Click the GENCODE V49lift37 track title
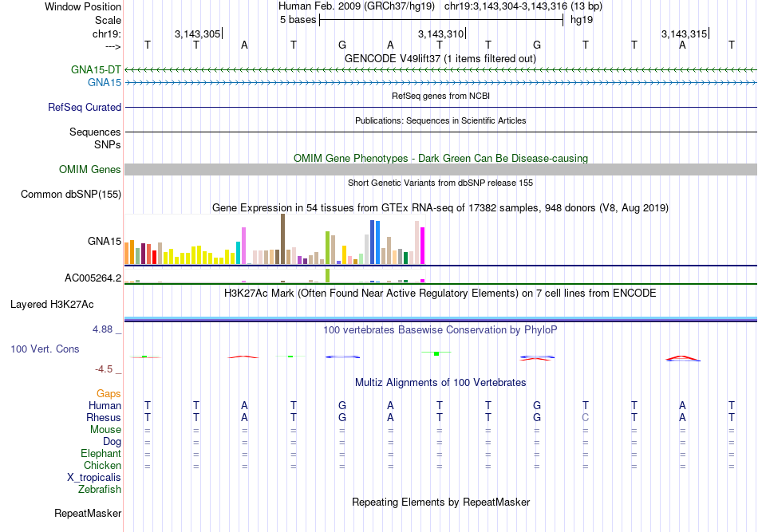 (x=440, y=58)
